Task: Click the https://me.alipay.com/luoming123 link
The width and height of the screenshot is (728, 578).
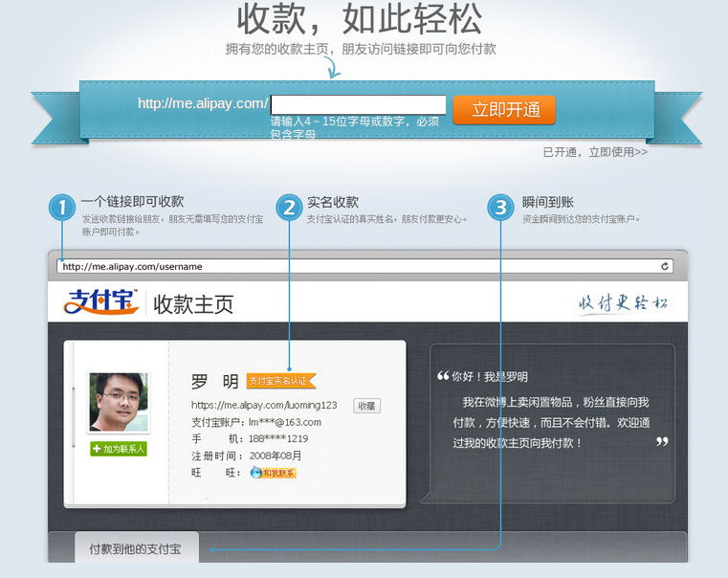Action: 264,405
